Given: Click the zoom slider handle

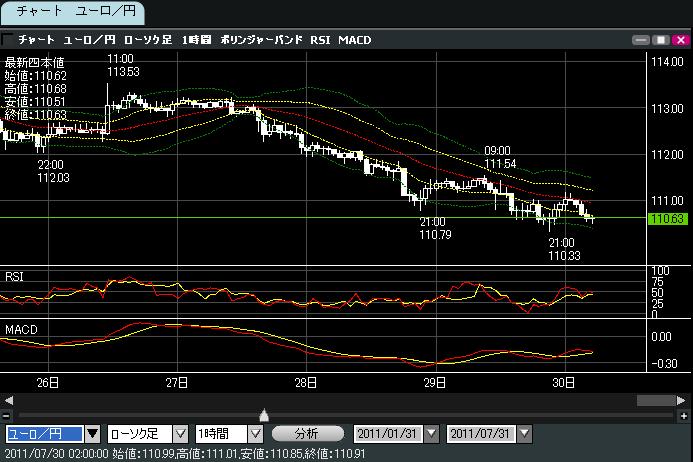Looking at the screenshot, I should coord(264,415).
